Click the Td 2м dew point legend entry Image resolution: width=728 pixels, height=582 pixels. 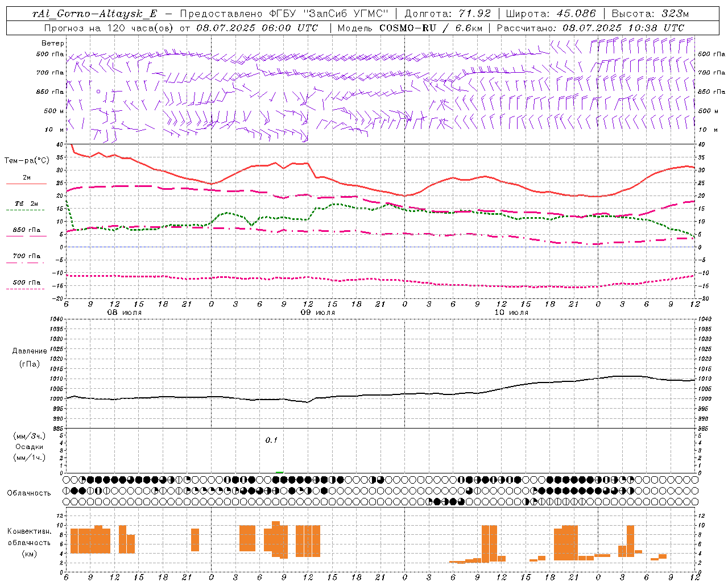coord(27,203)
